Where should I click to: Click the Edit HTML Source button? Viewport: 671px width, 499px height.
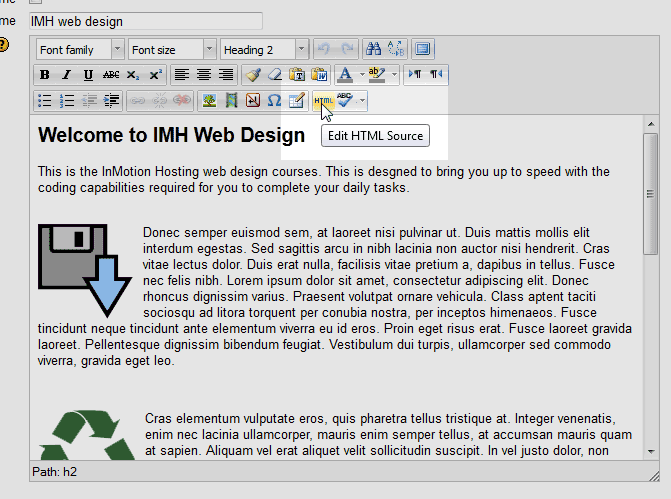324,101
